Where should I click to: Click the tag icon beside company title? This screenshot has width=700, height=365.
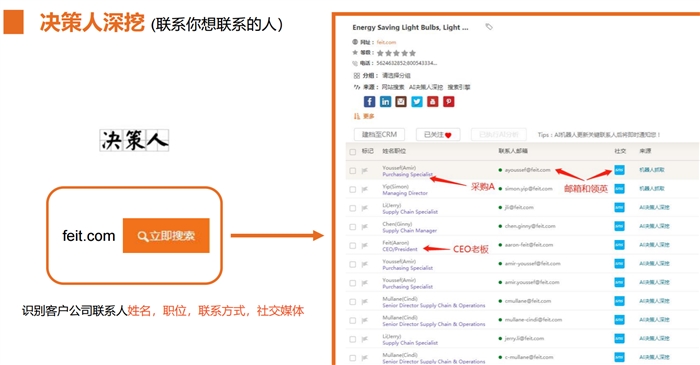pos(489,27)
